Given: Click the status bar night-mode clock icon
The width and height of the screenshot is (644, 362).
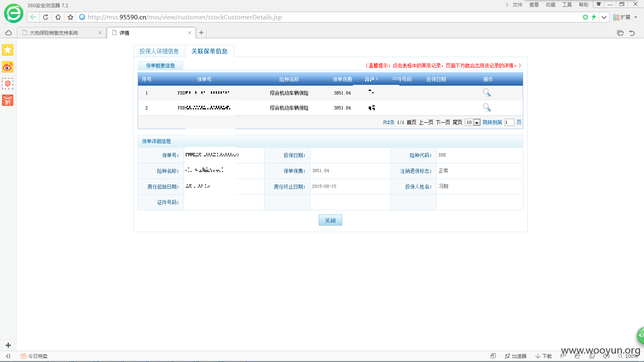Looking at the screenshot, I should click(x=493, y=356).
